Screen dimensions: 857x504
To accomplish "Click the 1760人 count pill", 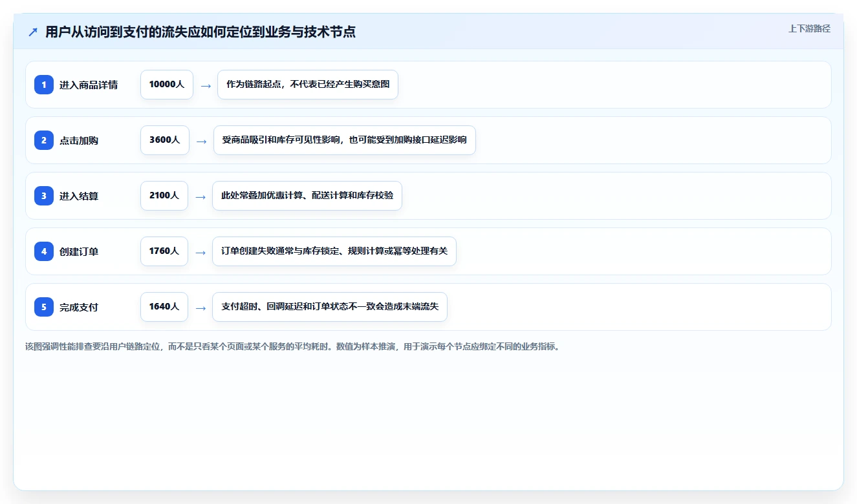I will pyautogui.click(x=164, y=251).
